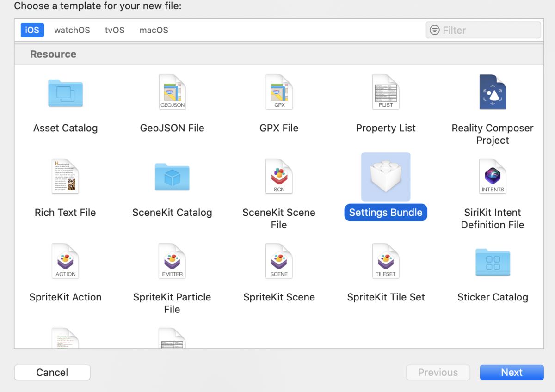Pick the SceneKit Catalog folder icon
The height and width of the screenshot is (392, 555).
[172, 178]
